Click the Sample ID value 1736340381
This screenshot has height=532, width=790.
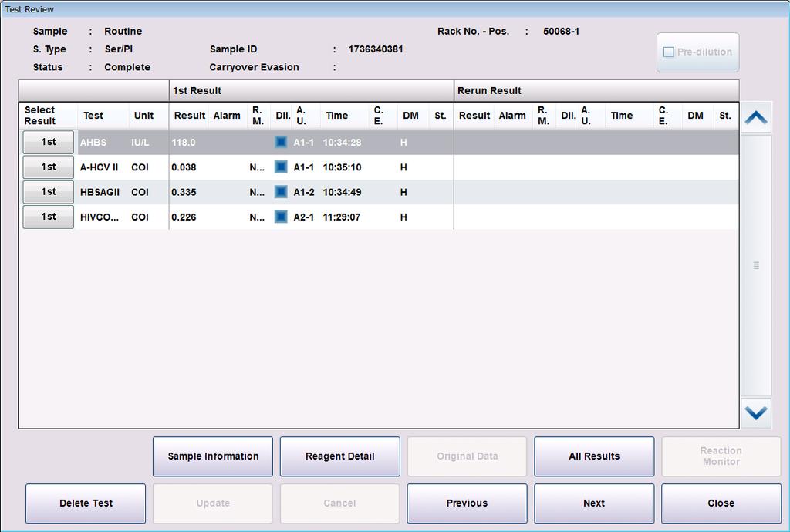(376, 49)
